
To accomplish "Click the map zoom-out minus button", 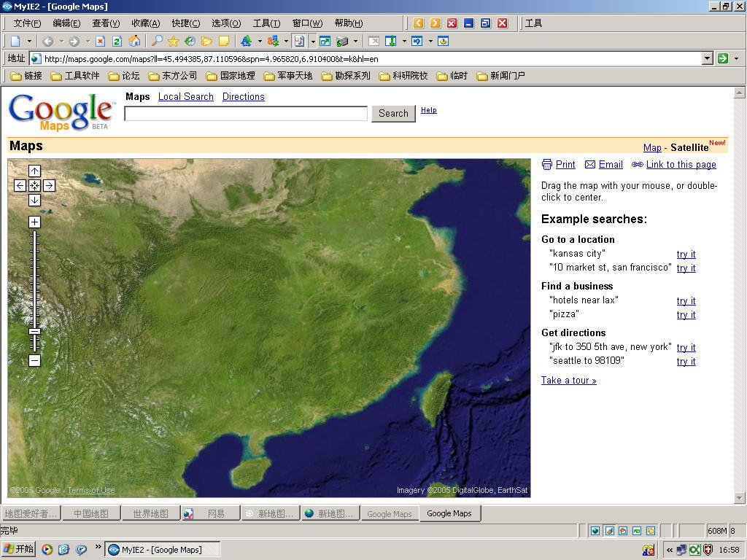I will pos(34,361).
